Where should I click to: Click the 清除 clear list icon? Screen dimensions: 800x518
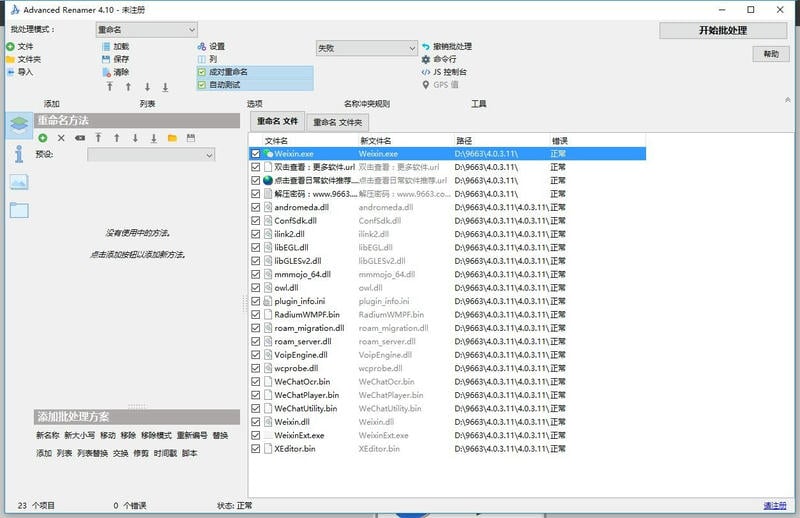(105, 72)
